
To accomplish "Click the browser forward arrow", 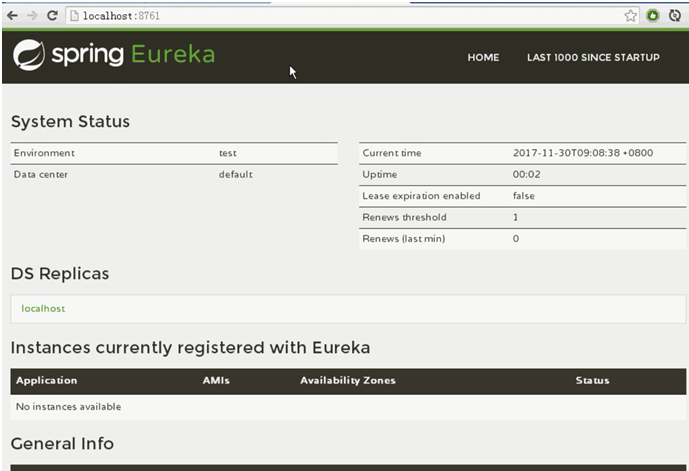I will pos(32,16).
